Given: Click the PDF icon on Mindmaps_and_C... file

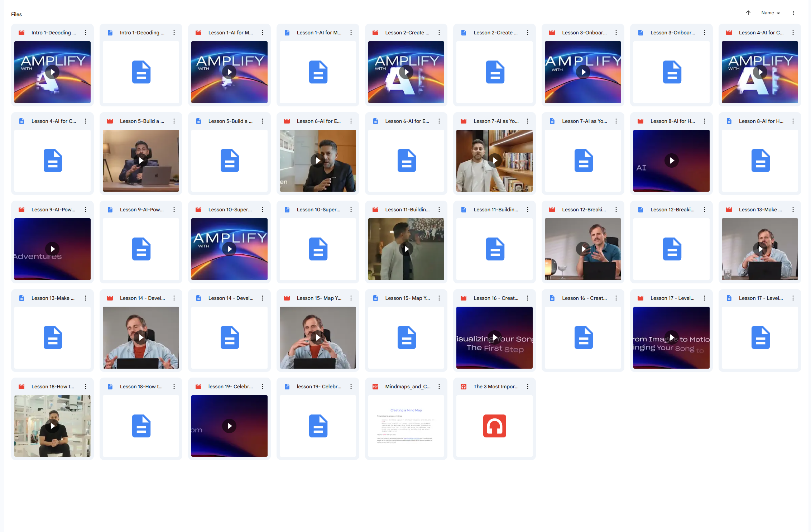Looking at the screenshot, I should click(x=375, y=387).
